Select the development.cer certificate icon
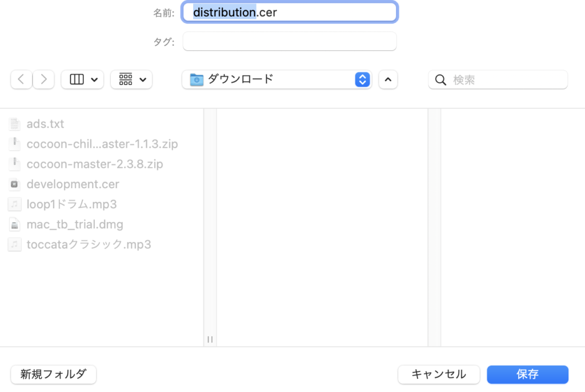 pos(15,184)
